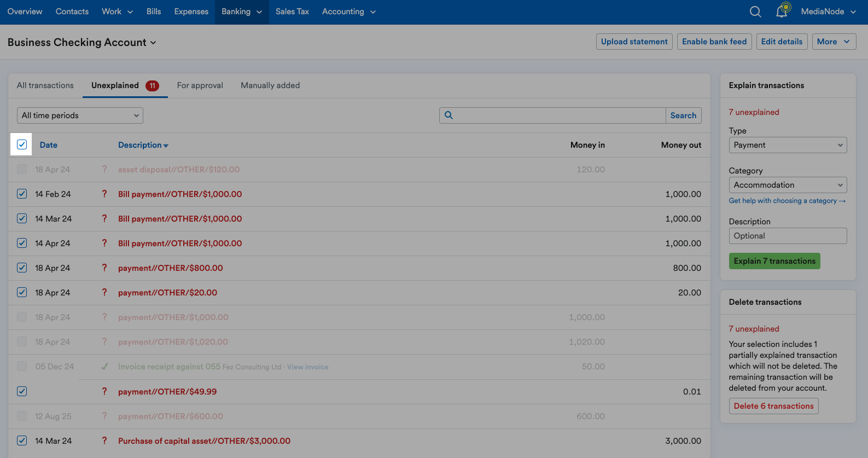868x458 pixels.
Task: Click Delete 6 transactions button
Action: (x=774, y=406)
